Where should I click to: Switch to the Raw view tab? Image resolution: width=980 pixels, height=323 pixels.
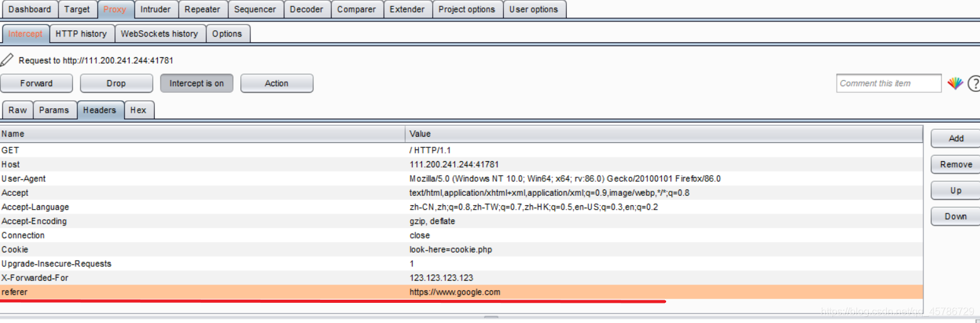point(18,110)
